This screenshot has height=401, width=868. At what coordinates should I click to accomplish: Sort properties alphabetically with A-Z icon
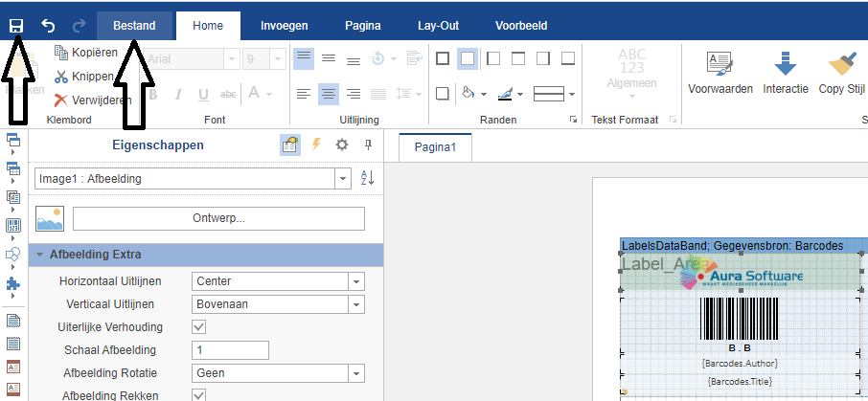point(367,178)
